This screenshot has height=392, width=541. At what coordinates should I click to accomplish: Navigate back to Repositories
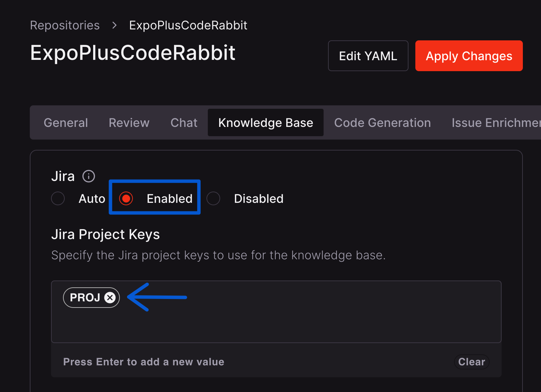[65, 25]
